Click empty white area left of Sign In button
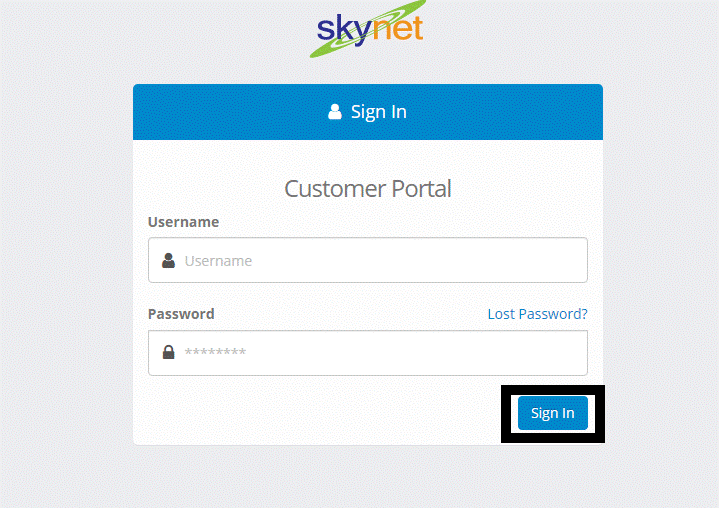719x508 pixels. 321,413
